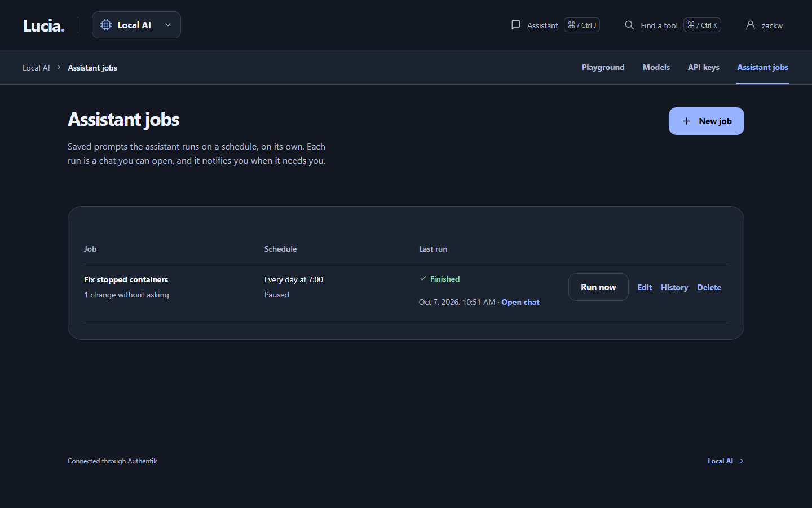This screenshot has height=508, width=812.
Task: Click the Oct 7, 2026, 10:51 AM timestamp
Action: tap(457, 302)
